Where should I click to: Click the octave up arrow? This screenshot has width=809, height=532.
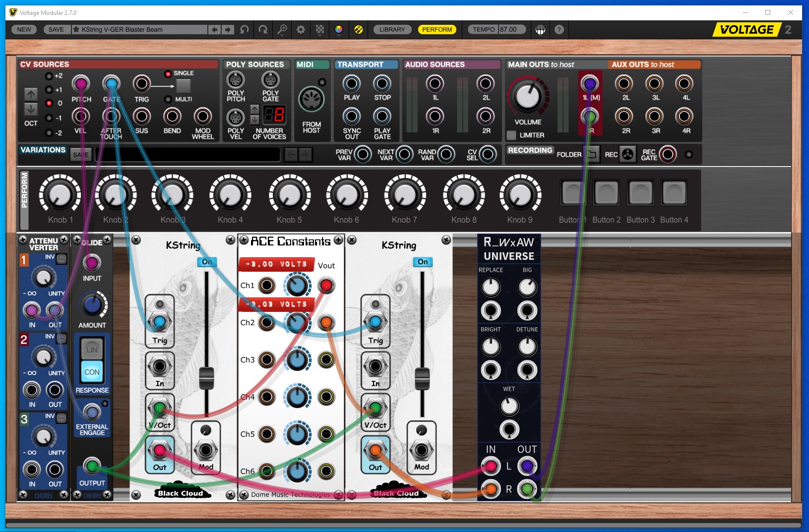click(31, 94)
